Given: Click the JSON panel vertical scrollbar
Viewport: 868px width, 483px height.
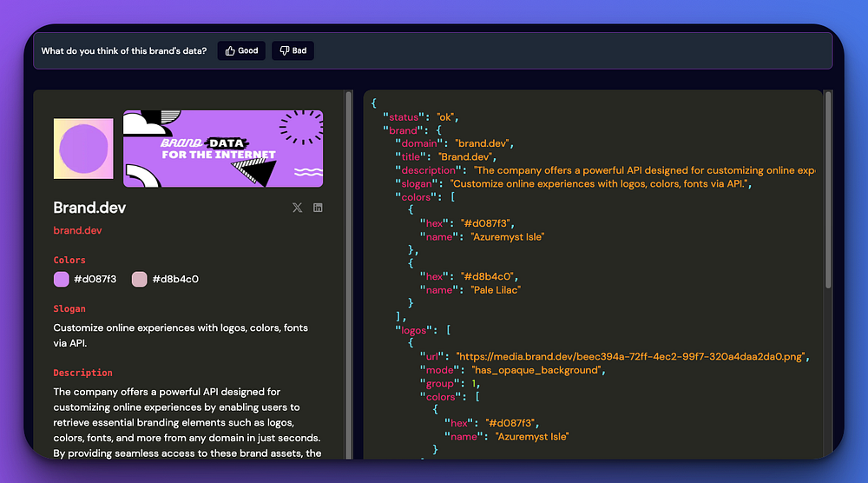Looking at the screenshot, I should tap(828, 189).
